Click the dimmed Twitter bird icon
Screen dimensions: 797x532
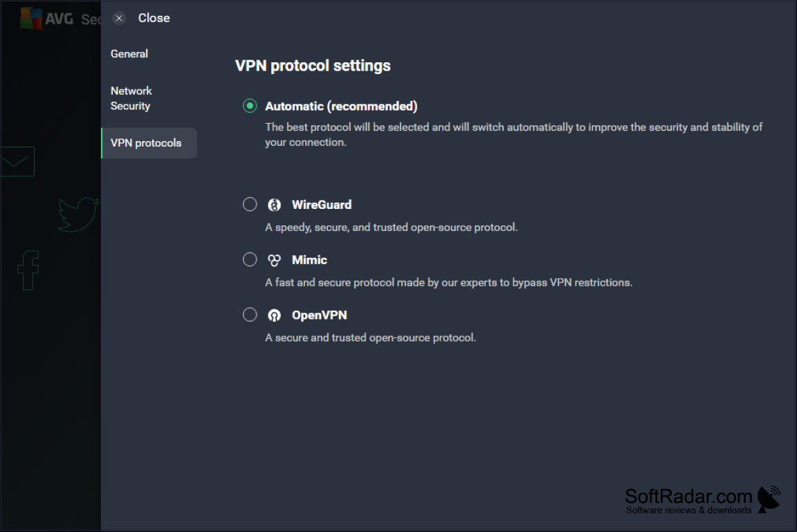[78, 214]
